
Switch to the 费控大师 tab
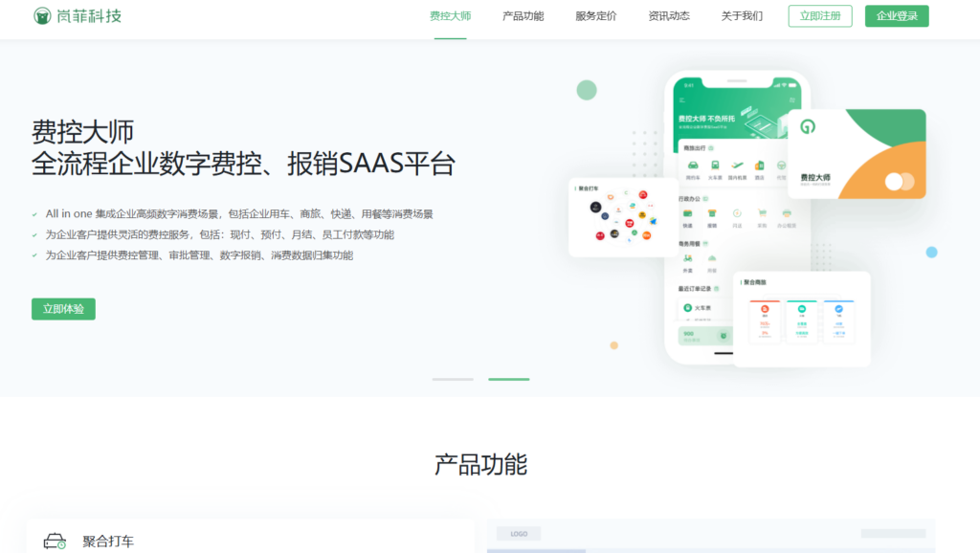(x=449, y=15)
